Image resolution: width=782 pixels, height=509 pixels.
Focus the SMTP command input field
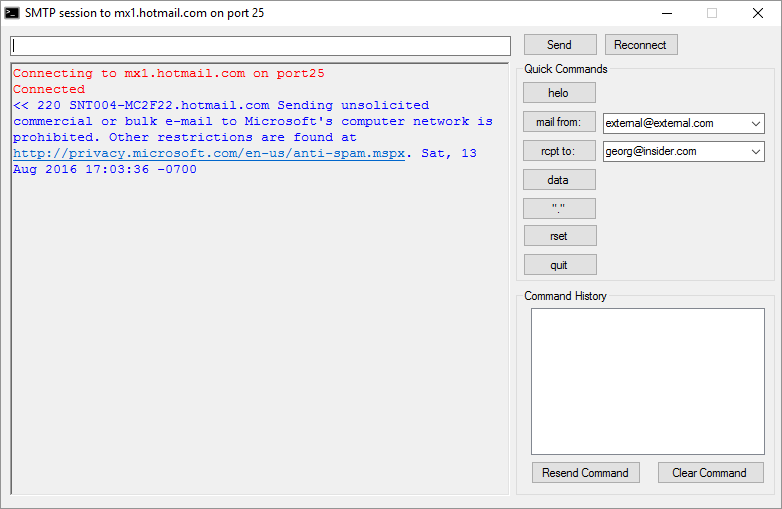[x=260, y=46]
